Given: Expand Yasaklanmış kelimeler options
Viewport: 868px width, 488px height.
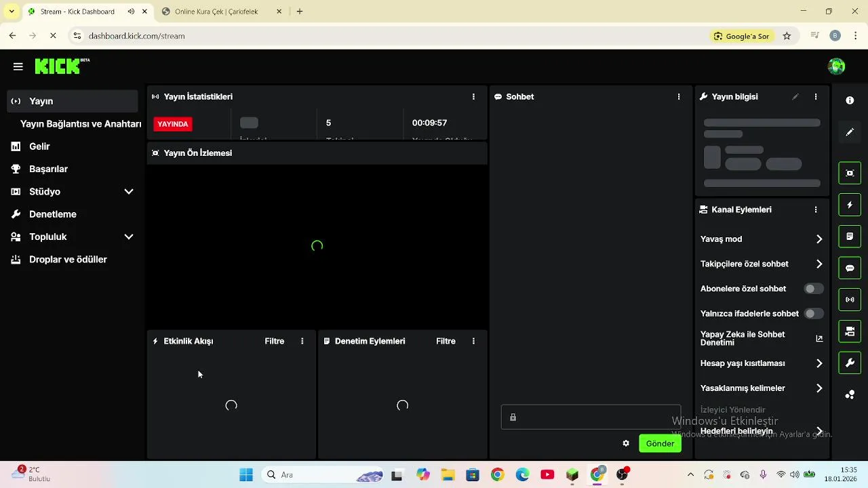Looking at the screenshot, I should [x=819, y=388].
